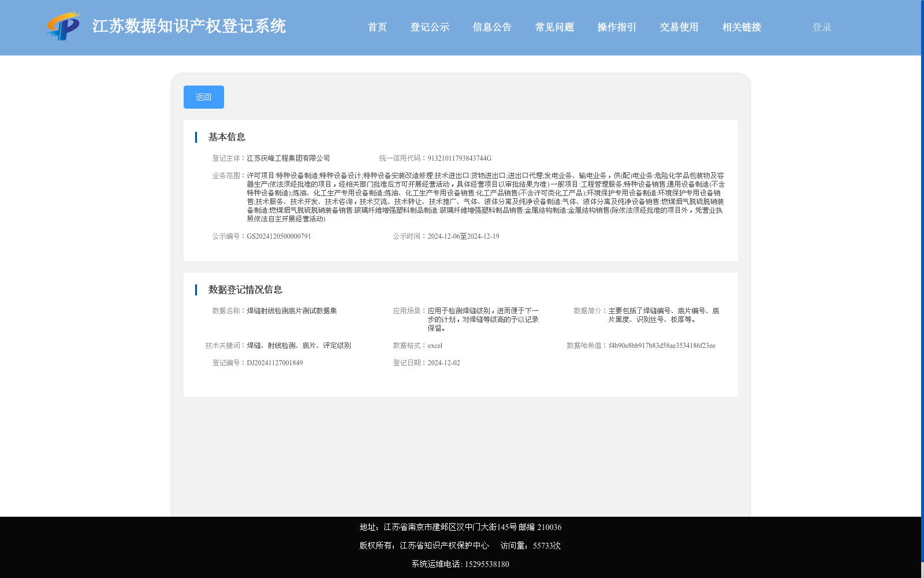The height and width of the screenshot is (578, 924).
Task: Open the 首页 menu item
Action: click(377, 27)
